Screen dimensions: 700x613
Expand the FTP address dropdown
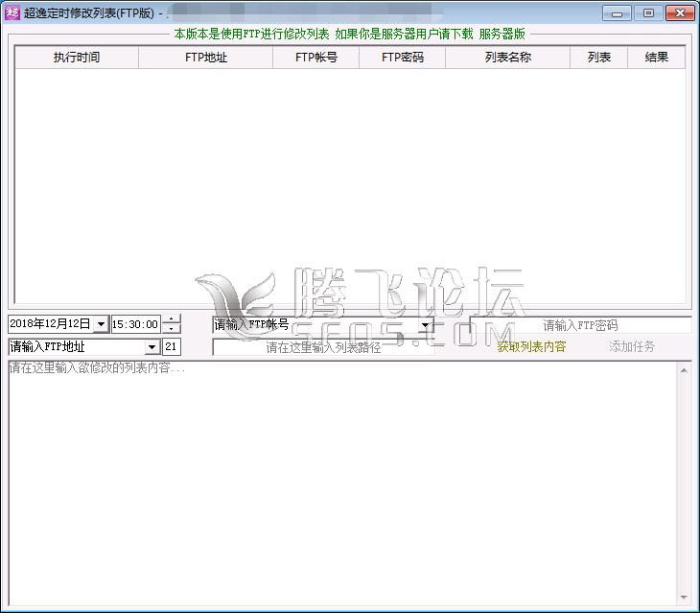pos(152,347)
